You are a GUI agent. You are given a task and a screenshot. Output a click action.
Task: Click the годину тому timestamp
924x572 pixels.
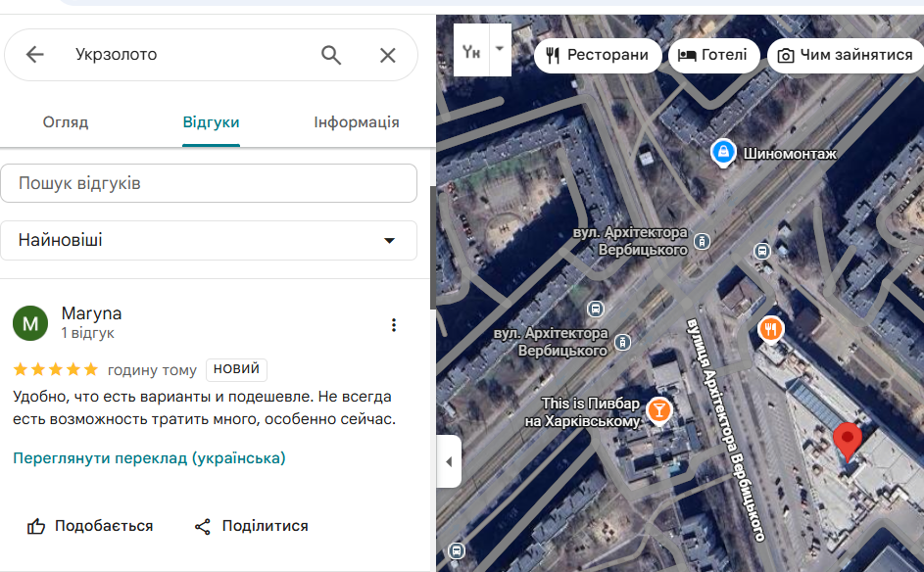click(152, 370)
